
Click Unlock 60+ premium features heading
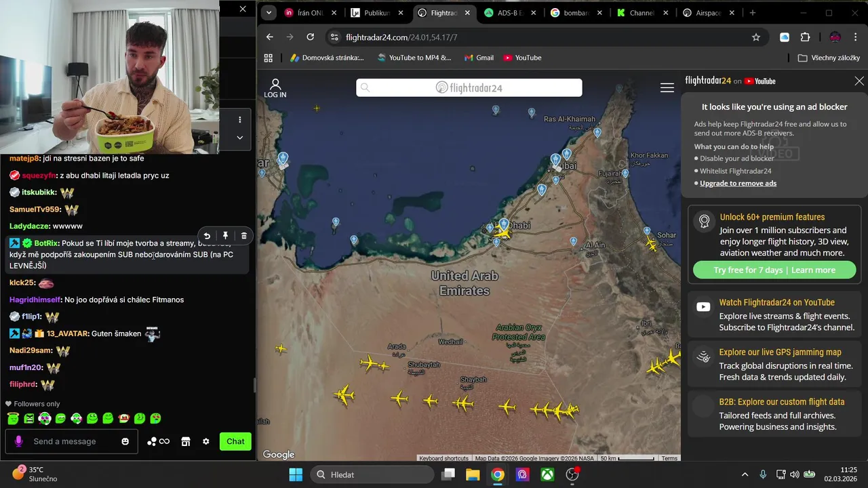click(772, 217)
